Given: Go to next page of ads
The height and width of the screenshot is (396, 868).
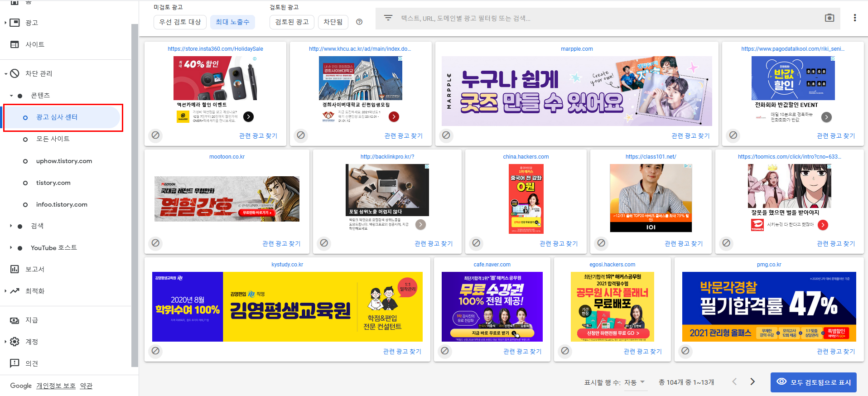Looking at the screenshot, I should click(x=752, y=382).
